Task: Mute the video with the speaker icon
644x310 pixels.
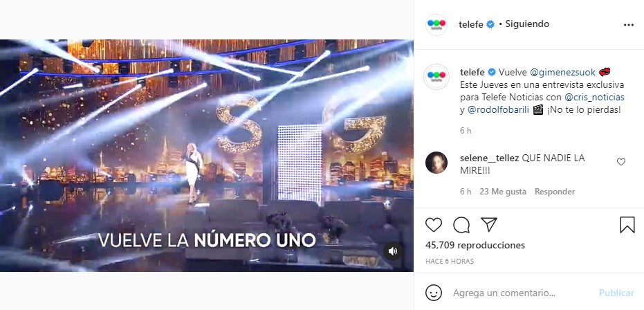Action: (393, 251)
